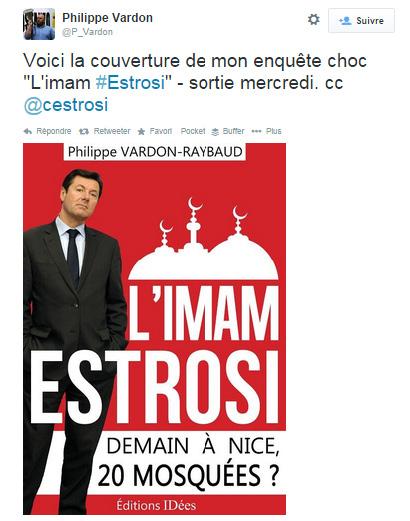Click the Favori label

coord(161,131)
